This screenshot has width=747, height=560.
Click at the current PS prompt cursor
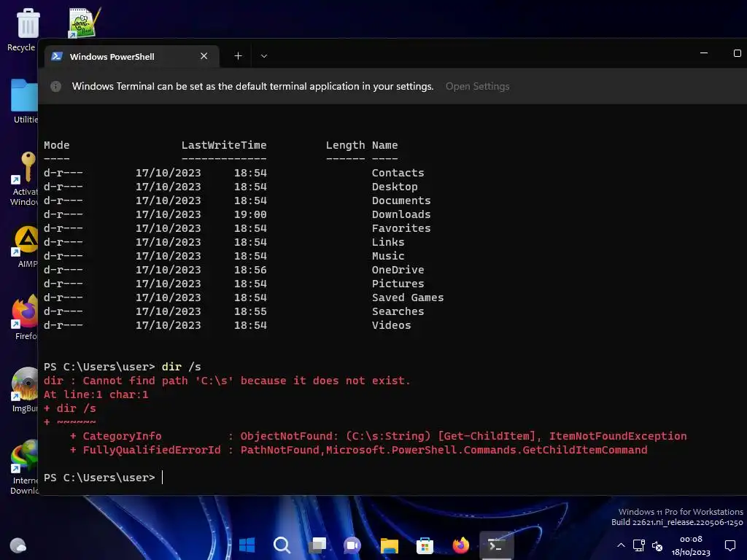[x=163, y=477]
